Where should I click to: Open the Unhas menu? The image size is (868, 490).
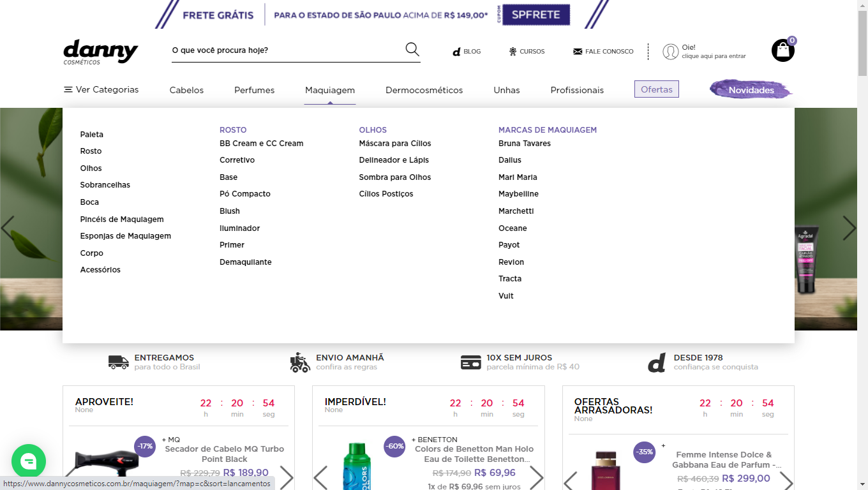[x=507, y=90]
